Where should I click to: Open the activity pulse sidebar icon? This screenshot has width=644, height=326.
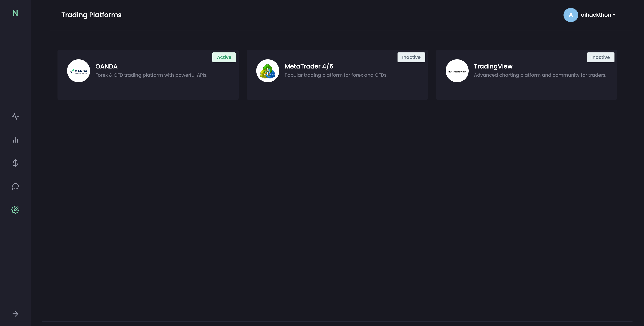15,116
